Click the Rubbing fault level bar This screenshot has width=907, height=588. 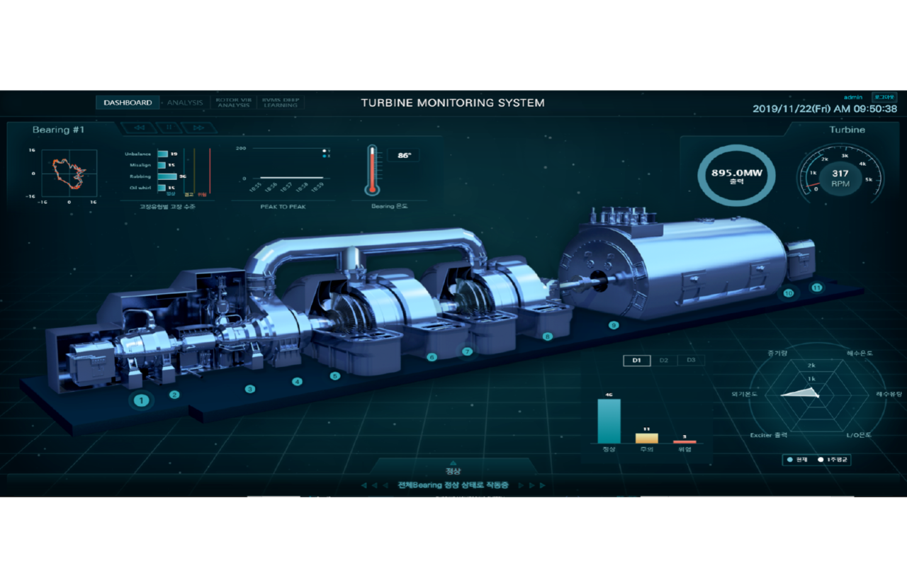click(x=167, y=176)
